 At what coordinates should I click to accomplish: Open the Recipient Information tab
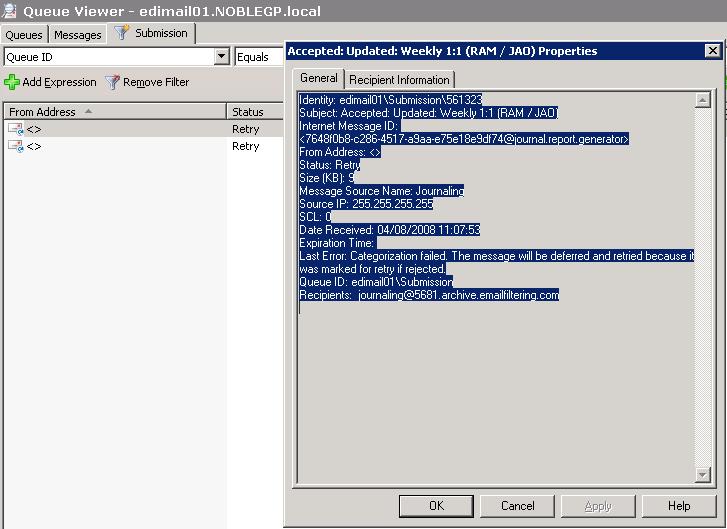(399, 80)
